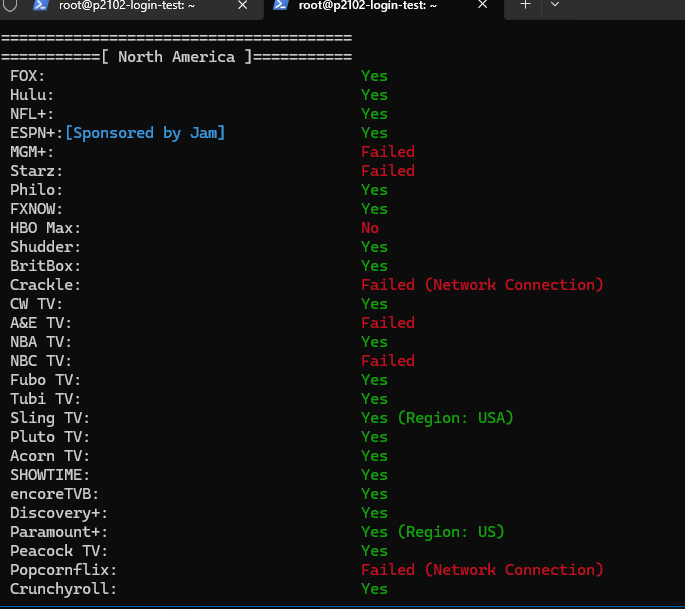Image resolution: width=685 pixels, height=609 pixels.
Task: Click the 'Starz:' row label
Action: [x=37, y=171]
